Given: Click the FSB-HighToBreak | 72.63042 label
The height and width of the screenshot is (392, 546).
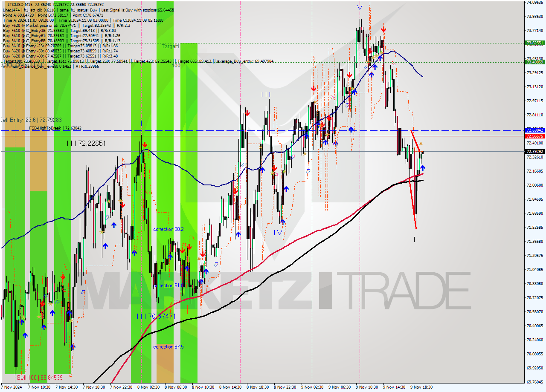Looking at the screenshot, I should [55, 128].
